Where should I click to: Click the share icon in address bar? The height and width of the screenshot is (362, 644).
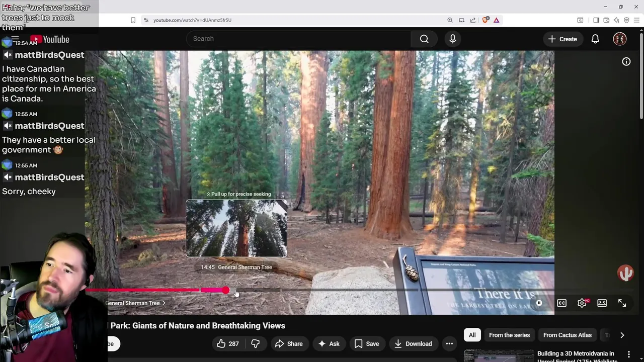(473, 20)
